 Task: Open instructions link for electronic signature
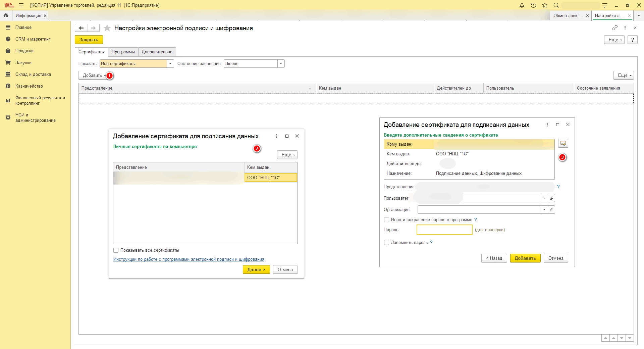pos(189,259)
